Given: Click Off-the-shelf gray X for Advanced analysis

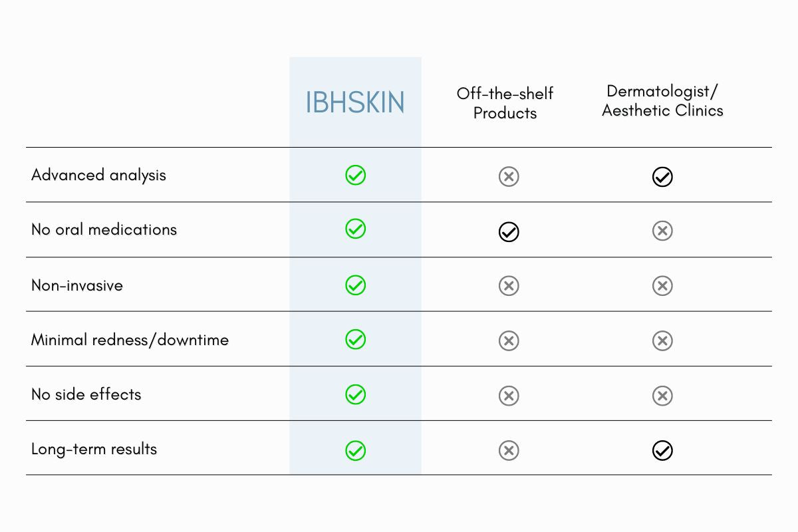Looking at the screenshot, I should (509, 176).
